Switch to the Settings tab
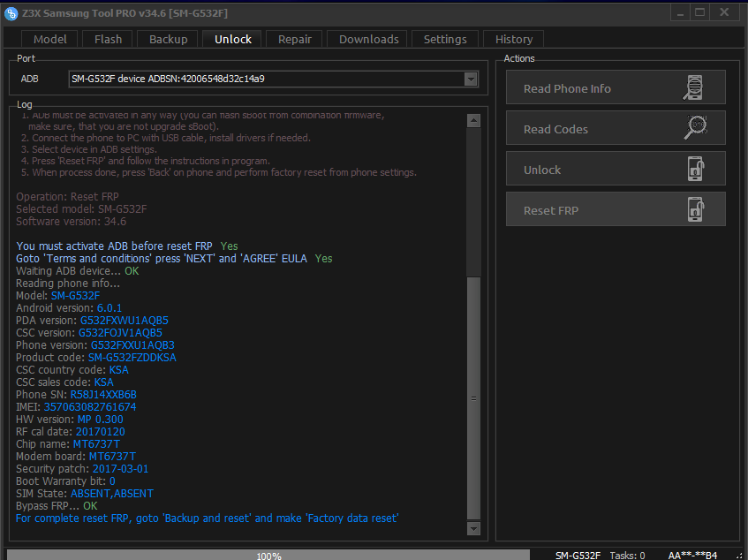 pyautogui.click(x=444, y=39)
